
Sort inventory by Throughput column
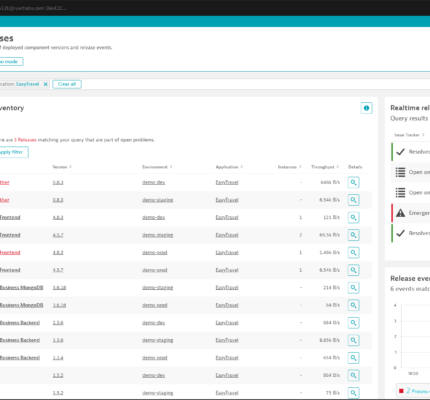point(325,167)
